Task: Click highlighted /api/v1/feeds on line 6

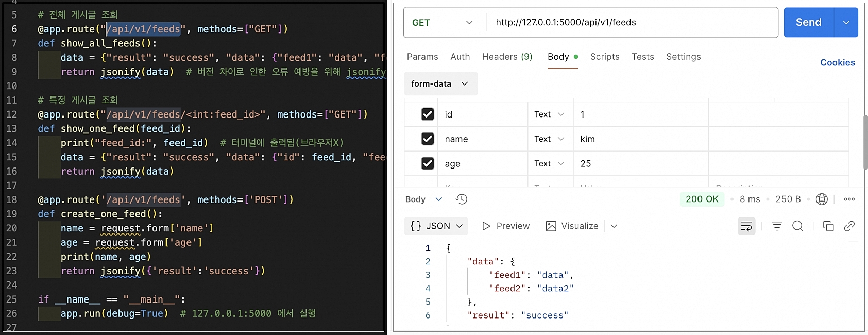Action: point(144,29)
